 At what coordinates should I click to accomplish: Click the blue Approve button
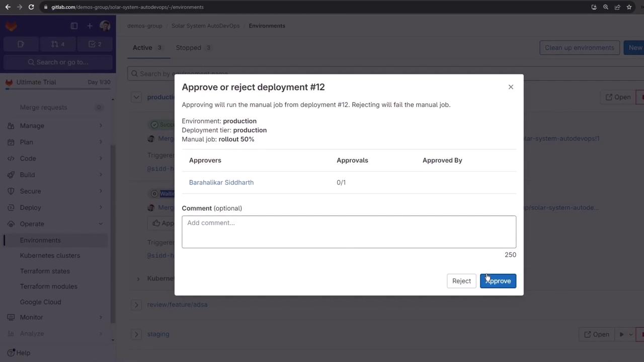pos(498,281)
